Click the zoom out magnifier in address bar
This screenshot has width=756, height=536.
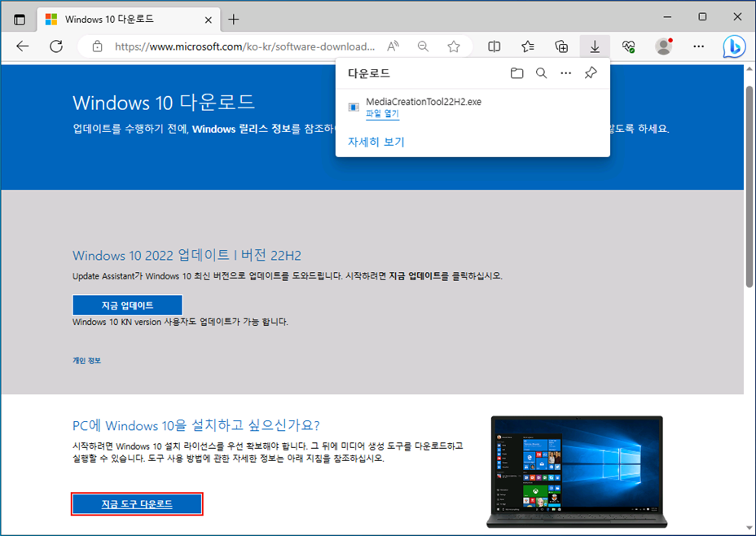coord(423,46)
